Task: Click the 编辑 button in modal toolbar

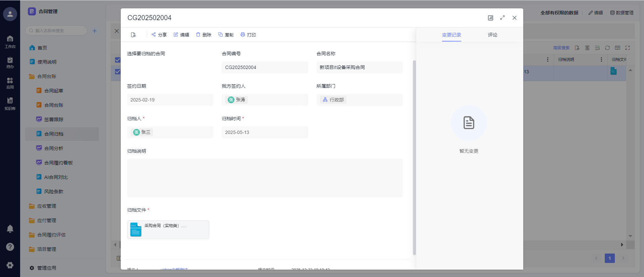Action: point(181,35)
